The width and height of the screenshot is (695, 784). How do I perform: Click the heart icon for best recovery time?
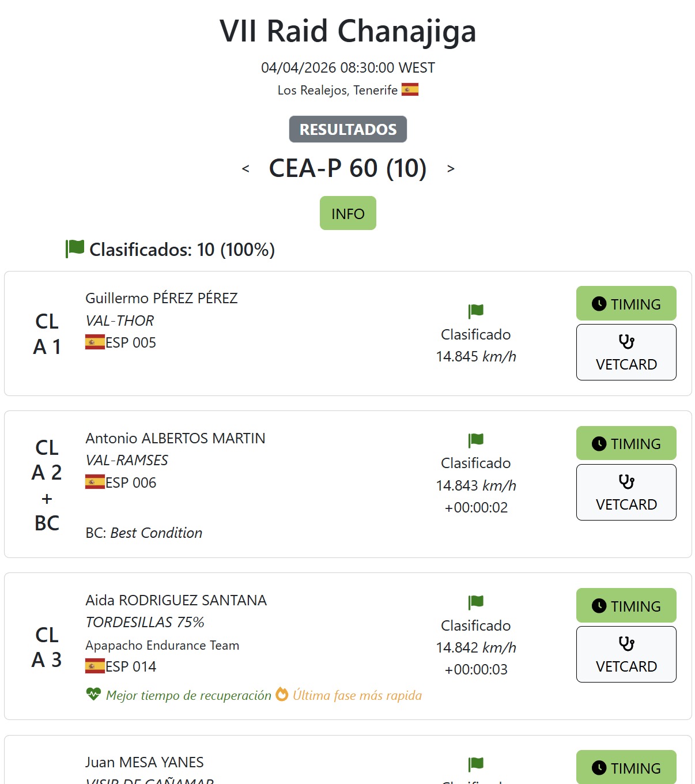tap(93, 694)
